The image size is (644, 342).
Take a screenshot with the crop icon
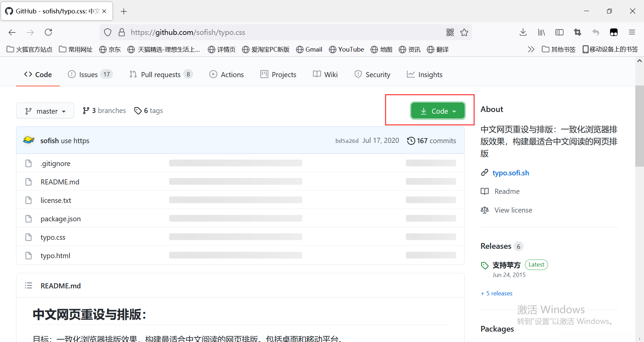578,32
